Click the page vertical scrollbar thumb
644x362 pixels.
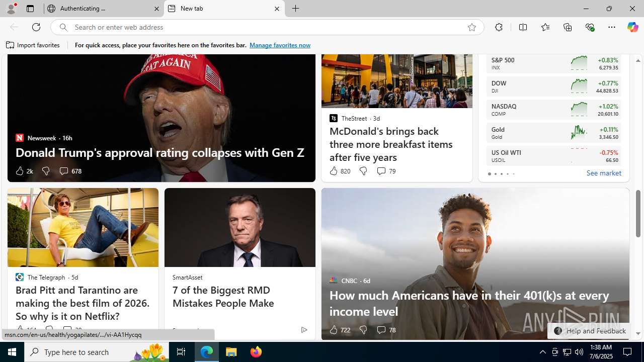point(638,214)
